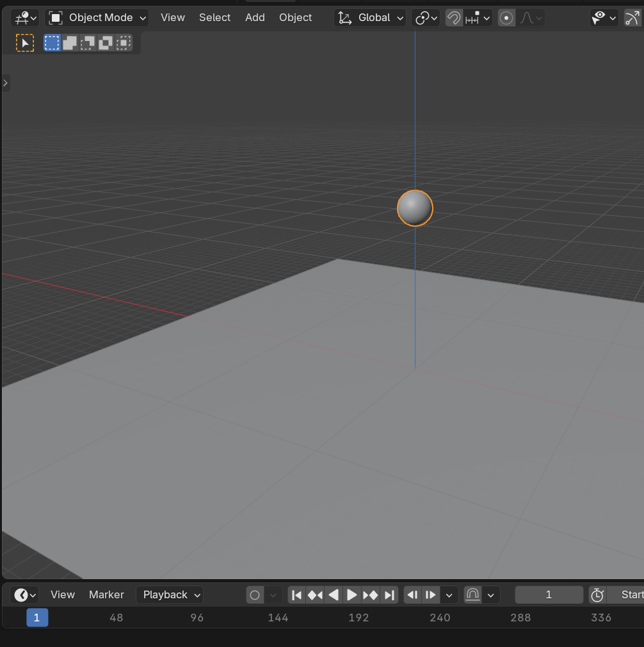Choose Intersect selection mode
The width and height of the screenshot is (644, 647).
124,43
